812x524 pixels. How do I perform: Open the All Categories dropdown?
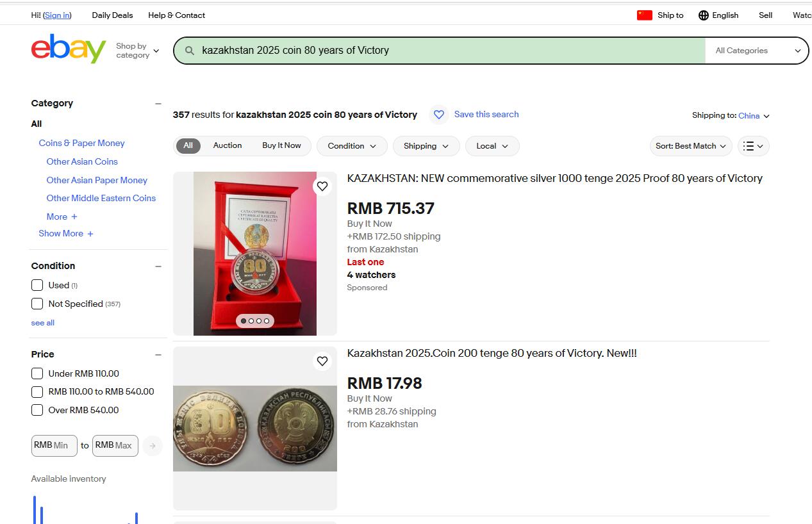[758, 51]
